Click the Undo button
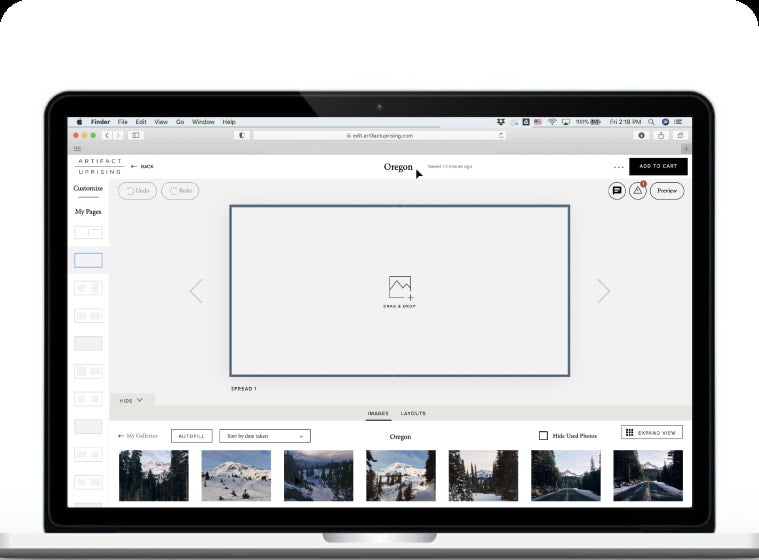The width and height of the screenshot is (759, 560). 137,191
